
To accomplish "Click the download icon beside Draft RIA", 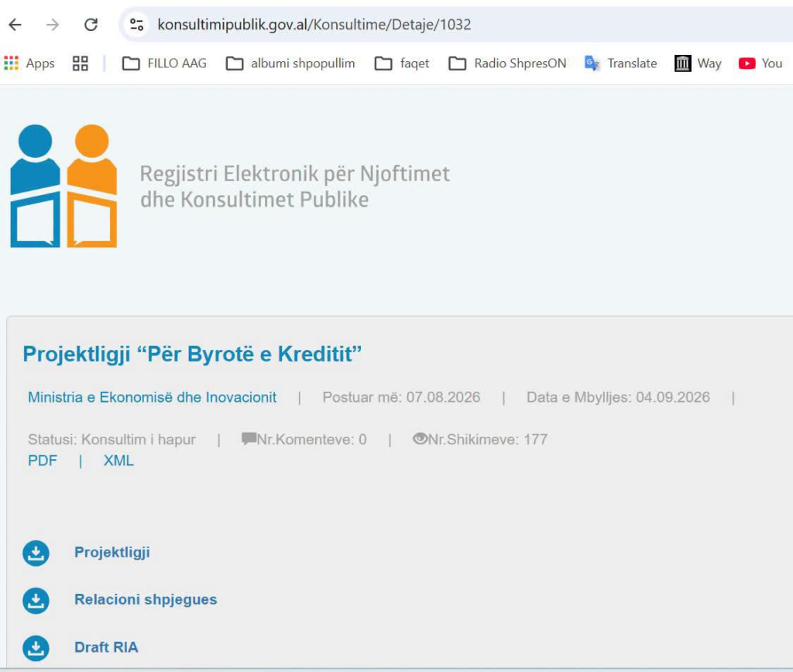I will 36,648.
